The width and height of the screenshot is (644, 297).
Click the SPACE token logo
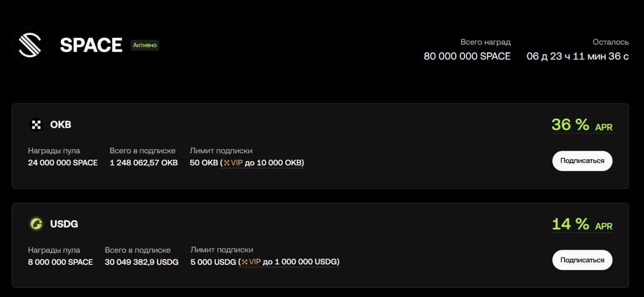[x=30, y=45]
